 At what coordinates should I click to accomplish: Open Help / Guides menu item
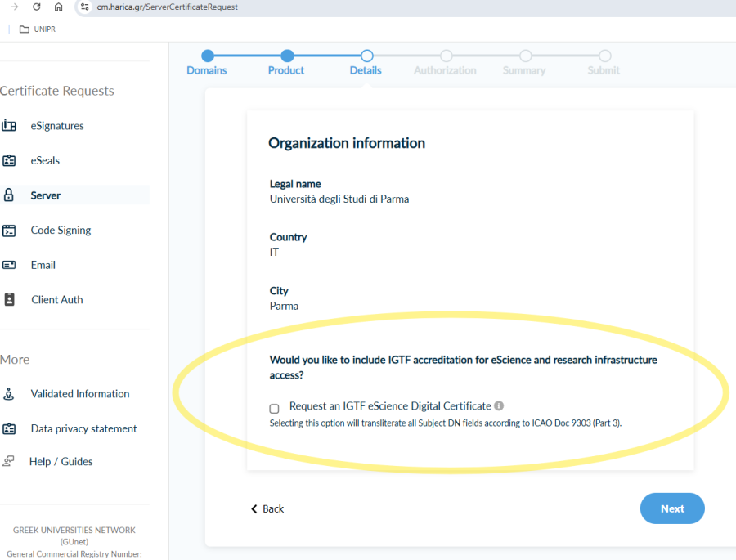(61, 462)
